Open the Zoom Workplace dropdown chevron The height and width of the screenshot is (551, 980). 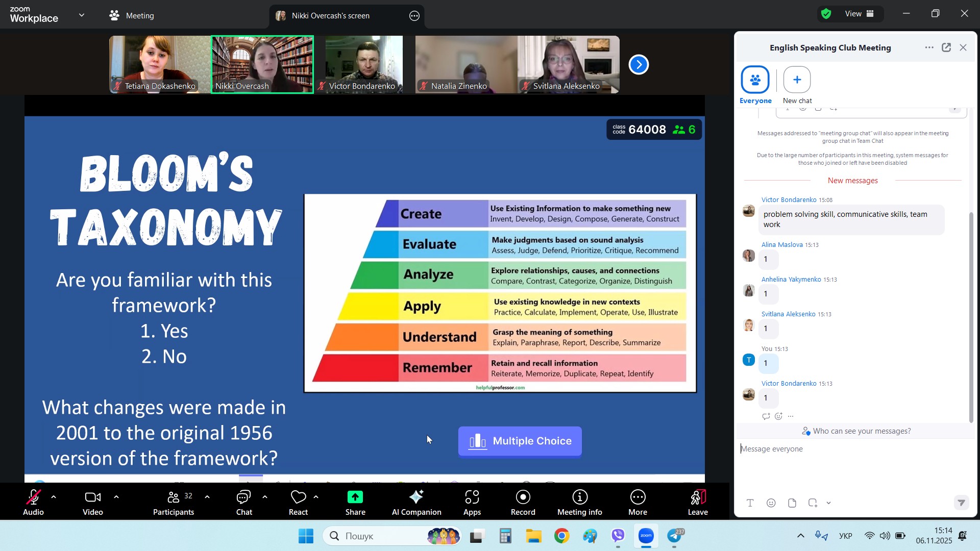82,15
